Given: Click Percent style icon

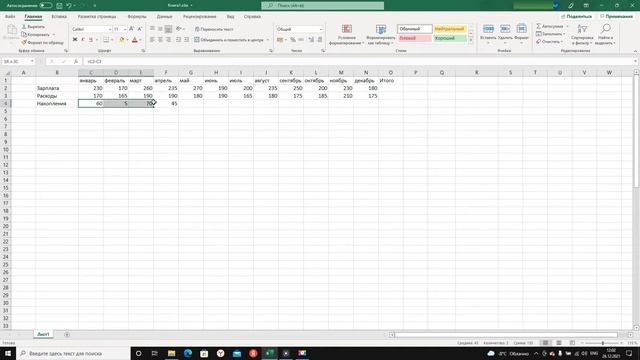Looking at the screenshot, I should click(x=293, y=40).
